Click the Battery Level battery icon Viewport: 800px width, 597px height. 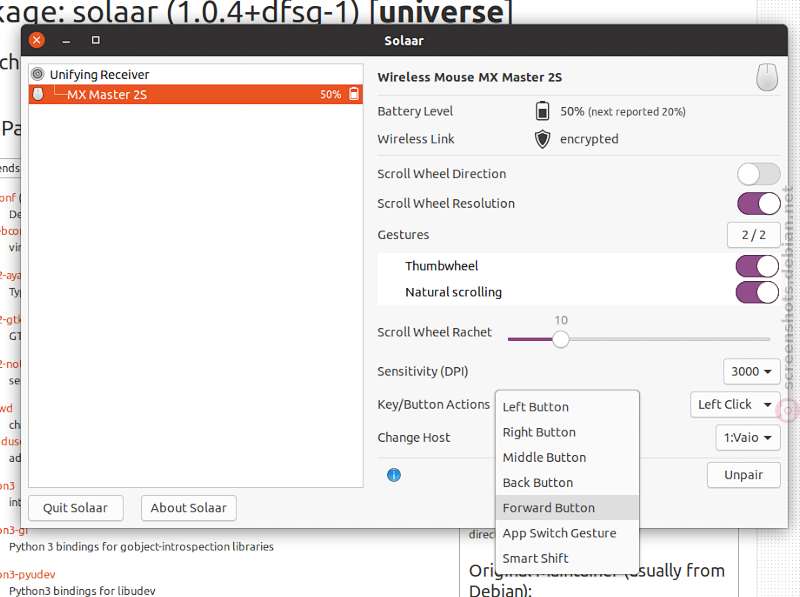click(x=542, y=111)
